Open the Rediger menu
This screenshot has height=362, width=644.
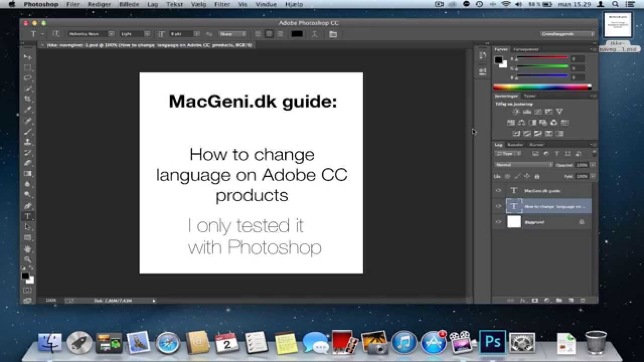click(x=99, y=4)
